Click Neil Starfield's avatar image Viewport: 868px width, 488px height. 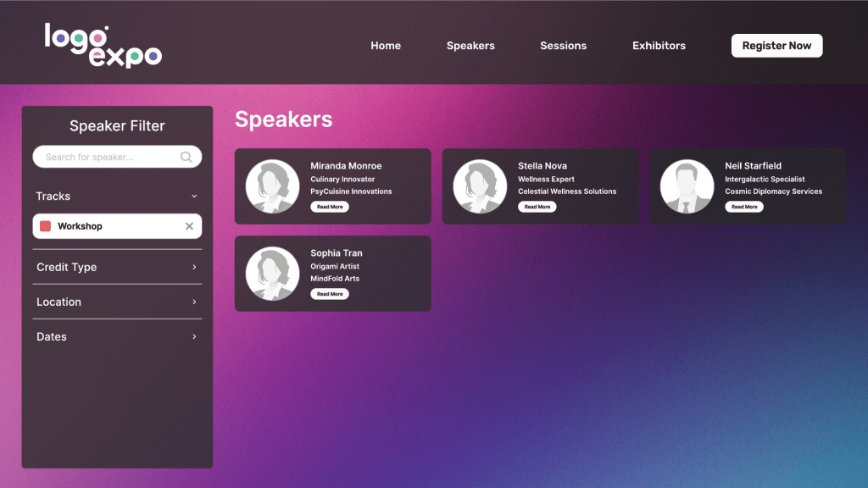pyautogui.click(x=687, y=186)
